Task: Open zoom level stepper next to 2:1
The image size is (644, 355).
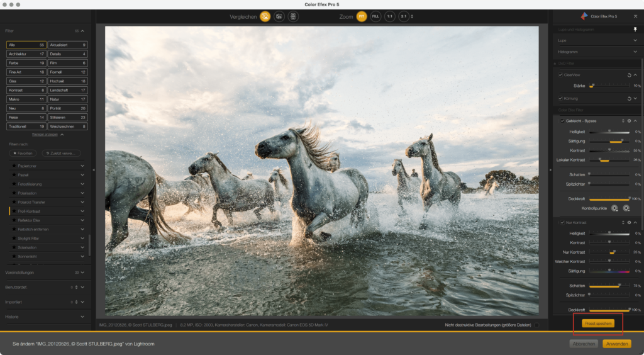Action: (412, 16)
